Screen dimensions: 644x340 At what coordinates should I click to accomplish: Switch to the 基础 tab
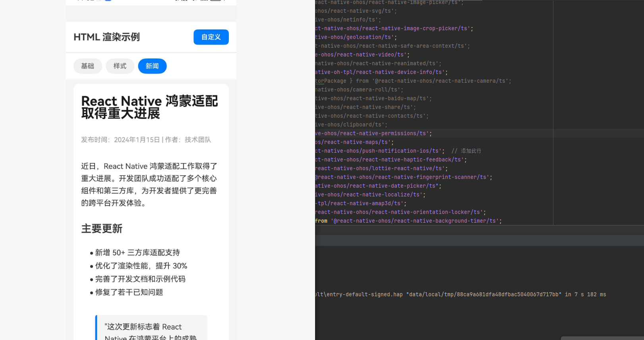tap(88, 66)
